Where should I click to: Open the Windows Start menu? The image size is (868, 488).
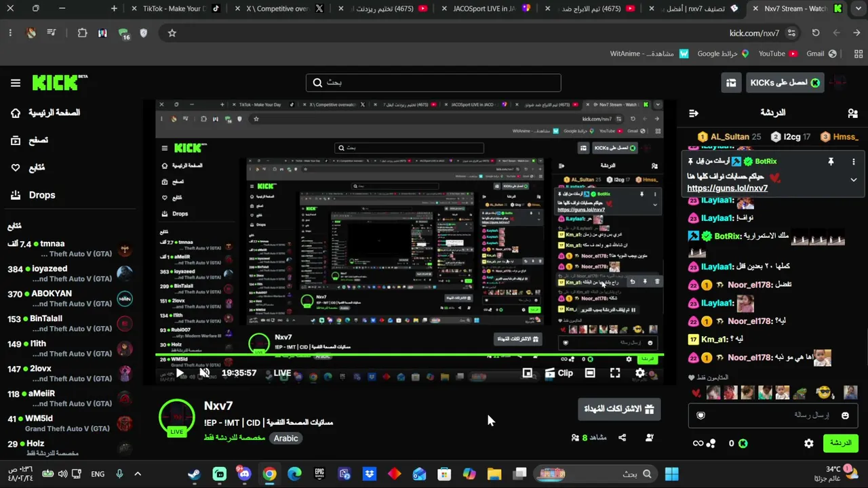tap(671, 474)
